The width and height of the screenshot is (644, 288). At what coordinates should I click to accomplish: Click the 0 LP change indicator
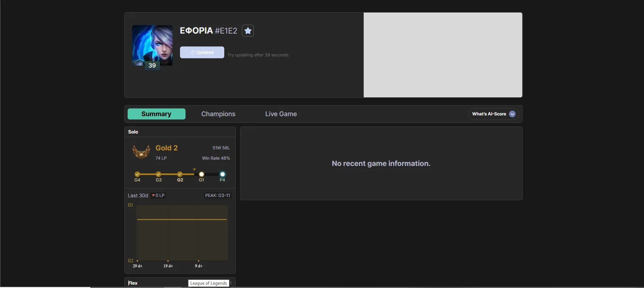(158, 195)
